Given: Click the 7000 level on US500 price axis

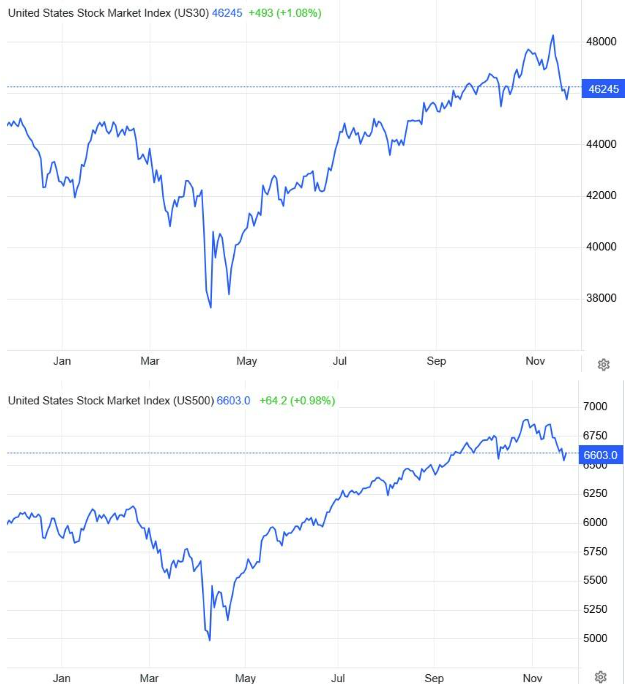Looking at the screenshot, I should (597, 407).
